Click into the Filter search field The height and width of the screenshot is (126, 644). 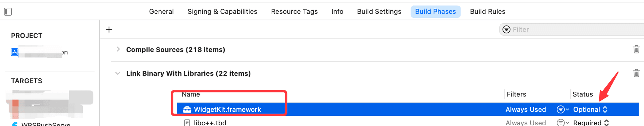574,30
